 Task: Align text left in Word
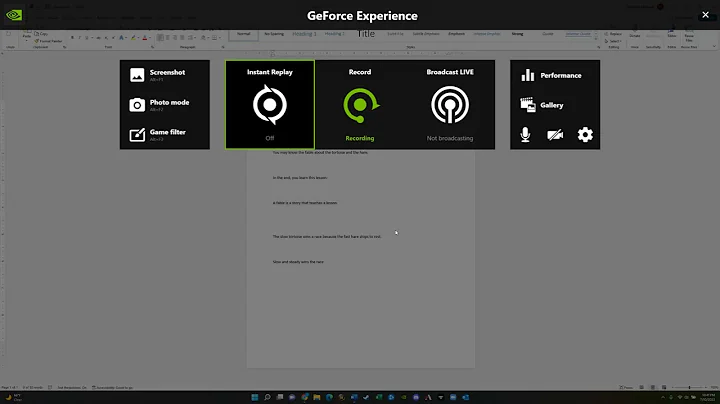pos(160,38)
